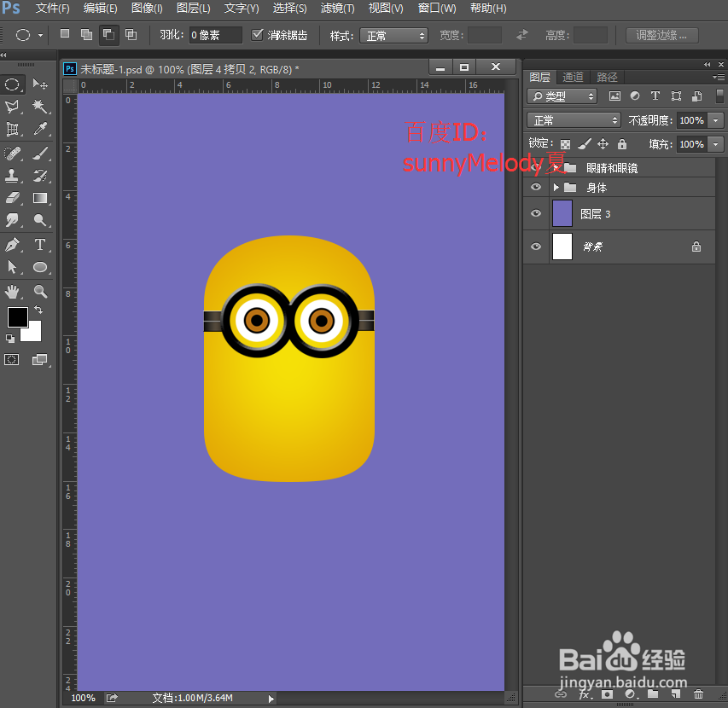Viewport: 728px width, 708px height.
Task: Select the Hand tool
Action: [x=12, y=292]
